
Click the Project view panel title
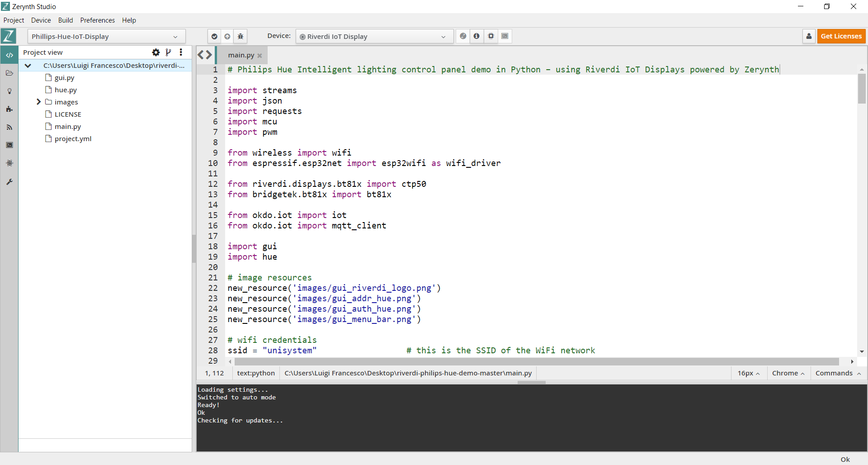[x=43, y=52]
